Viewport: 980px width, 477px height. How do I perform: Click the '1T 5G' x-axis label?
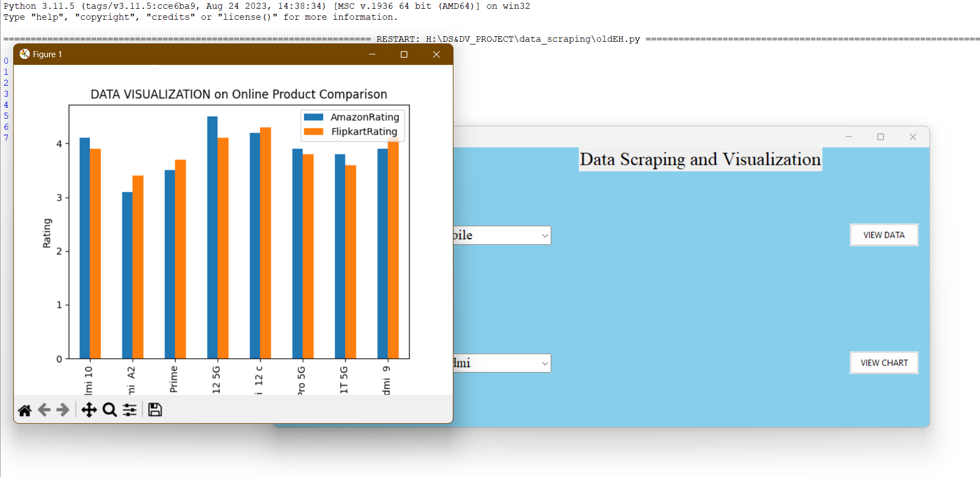[x=344, y=380]
